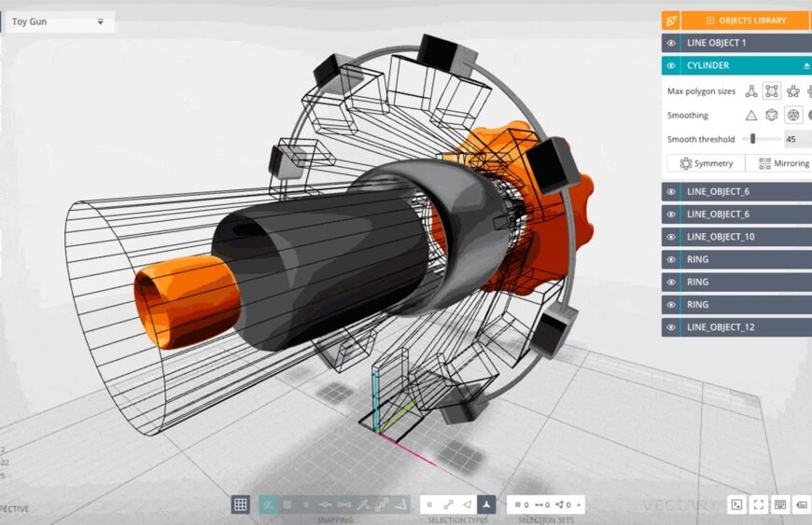Enable single-point vertex snapping icon

click(306, 504)
